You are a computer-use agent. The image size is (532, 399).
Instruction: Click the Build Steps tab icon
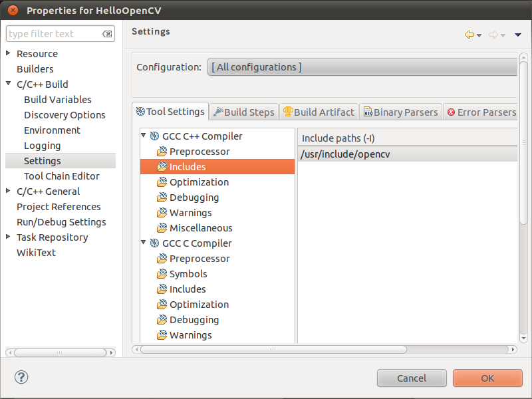click(x=218, y=112)
